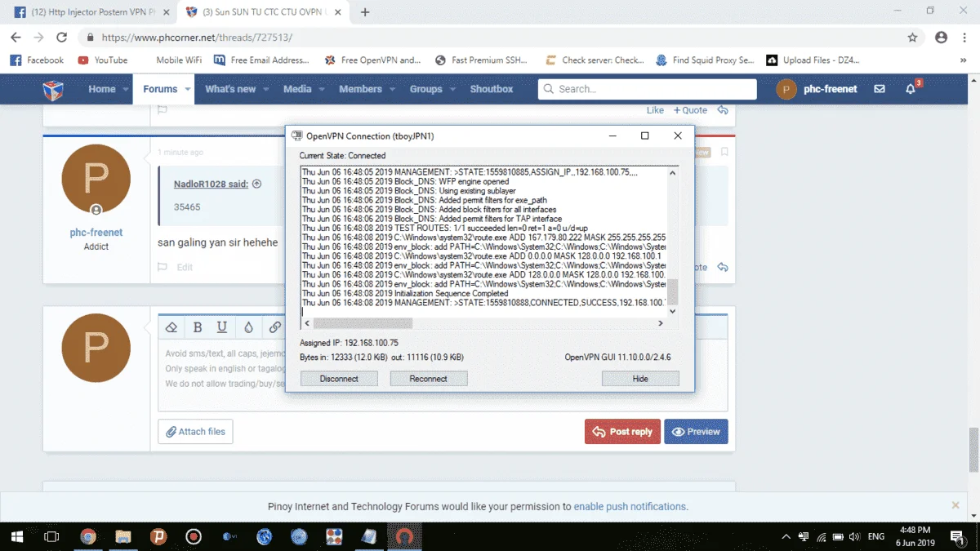The width and height of the screenshot is (980, 551).
Task: Click the reply arrow icon beside +Quote
Action: [723, 110]
